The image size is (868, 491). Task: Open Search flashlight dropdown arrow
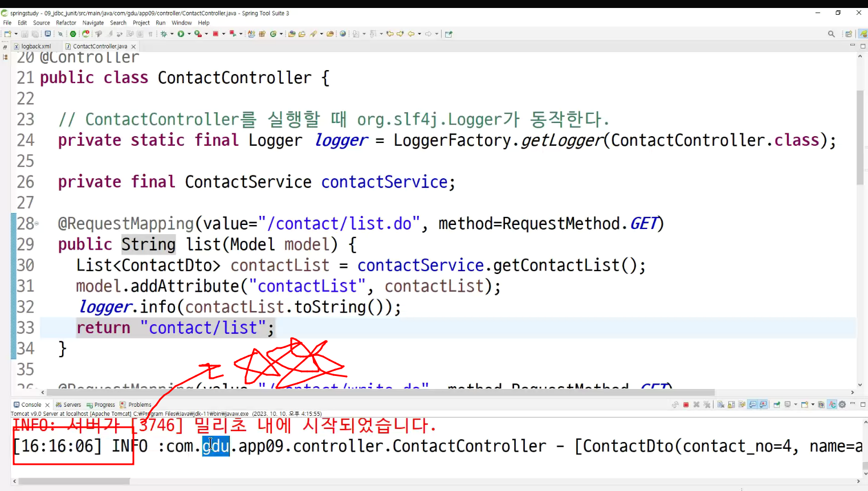coord(321,34)
